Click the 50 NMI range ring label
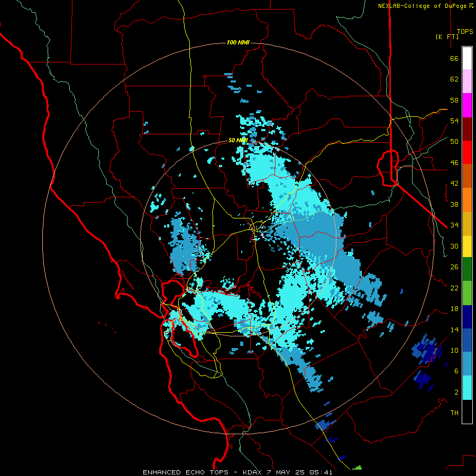Image resolution: width=476 pixels, height=476 pixels. tap(238, 140)
